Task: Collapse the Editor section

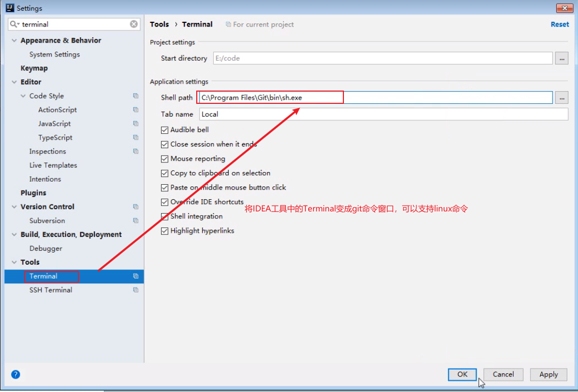Action: 14,82
